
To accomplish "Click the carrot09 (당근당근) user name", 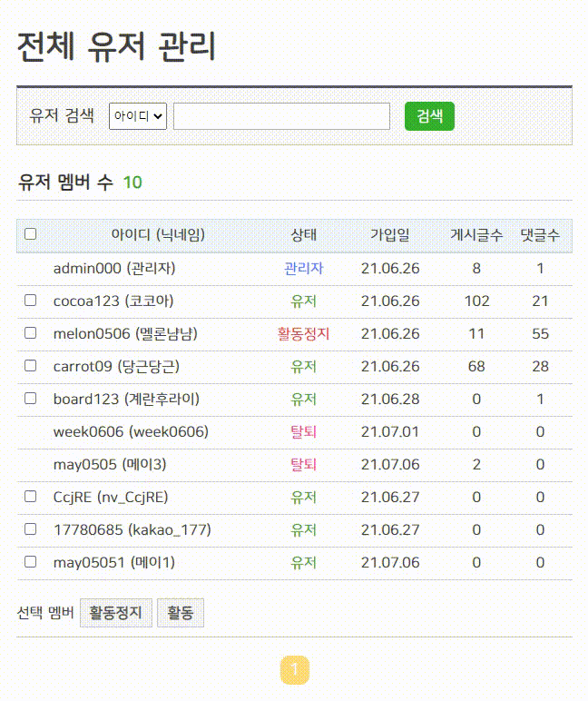I will click(117, 366).
